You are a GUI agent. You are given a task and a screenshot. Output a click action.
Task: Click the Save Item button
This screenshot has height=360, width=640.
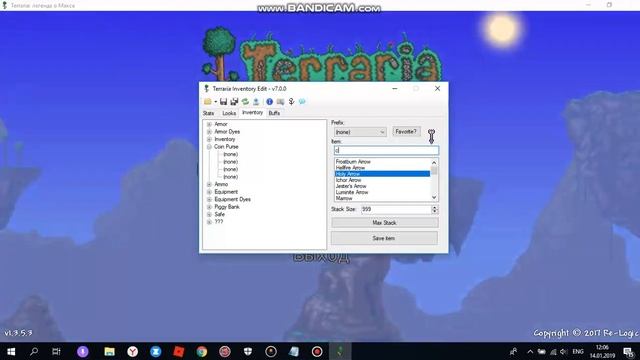pyautogui.click(x=384, y=238)
